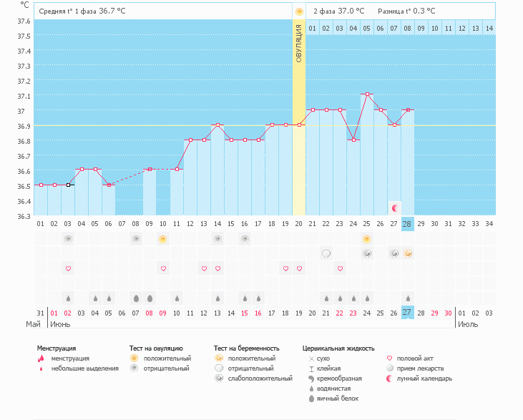Image resolution: width=523 pixels, height=420 pixels.
Task: Select positive ovulation test icon on day 10
Action: coord(163,239)
